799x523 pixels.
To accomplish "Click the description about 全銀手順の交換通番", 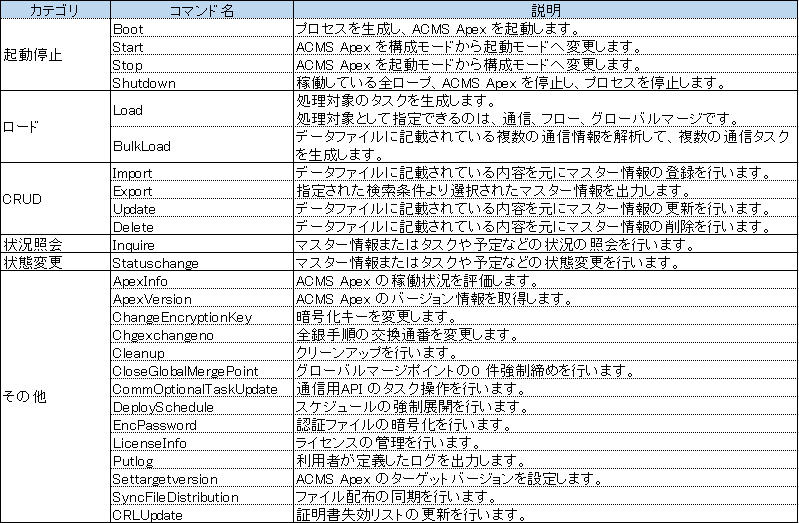I will 408,334.
